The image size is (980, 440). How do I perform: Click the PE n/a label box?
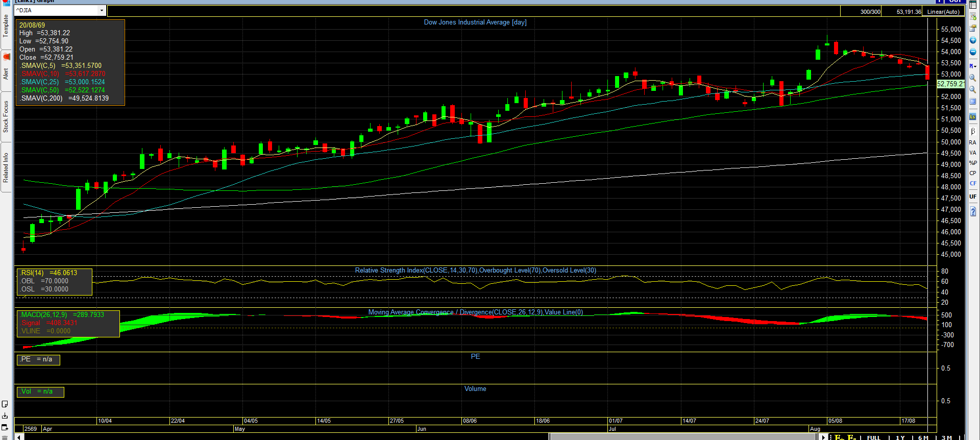39,360
